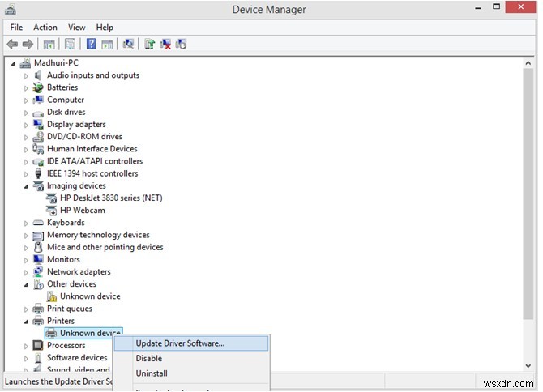Click the Update Driver Software toolbar icon
Viewport: 543px width, 392px height.
click(150, 44)
